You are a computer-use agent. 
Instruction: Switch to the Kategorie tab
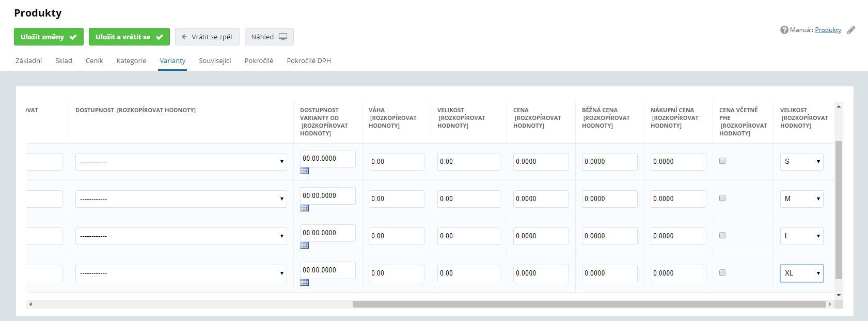(x=131, y=60)
